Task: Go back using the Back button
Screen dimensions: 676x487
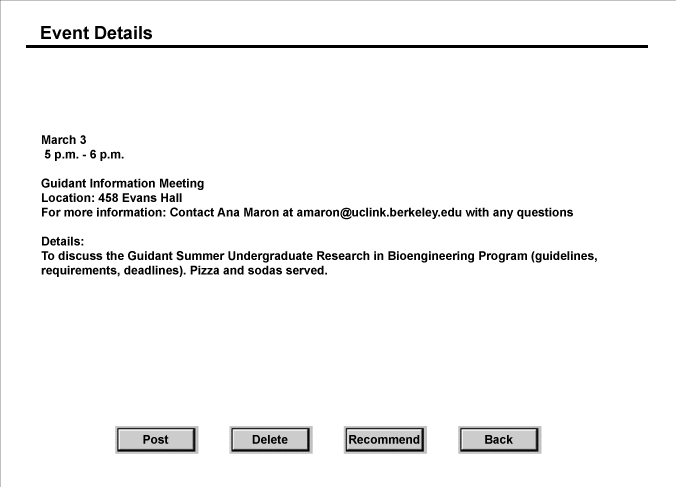Action: tap(499, 440)
